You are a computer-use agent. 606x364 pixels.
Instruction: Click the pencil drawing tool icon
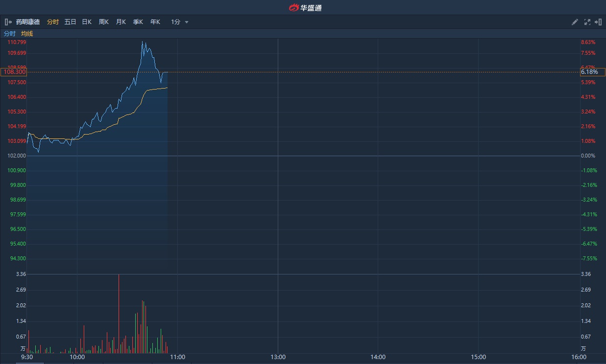click(575, 22)
